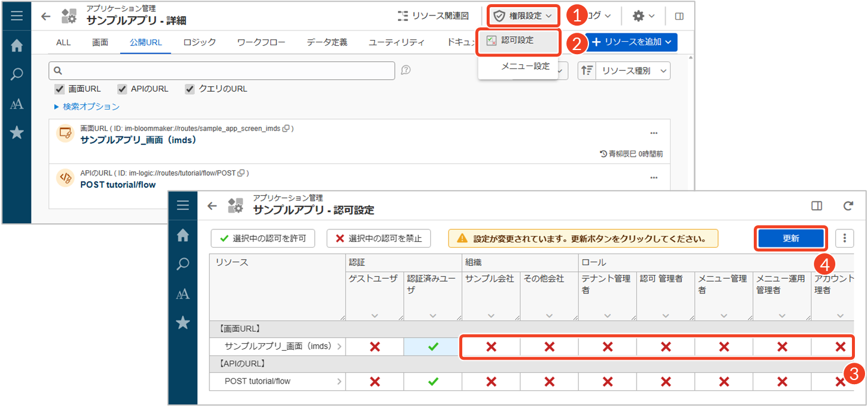Image resolution: width=868 pixels, height=408 pixels.
Task: Click the 更新 button
Action: [791, 238]
